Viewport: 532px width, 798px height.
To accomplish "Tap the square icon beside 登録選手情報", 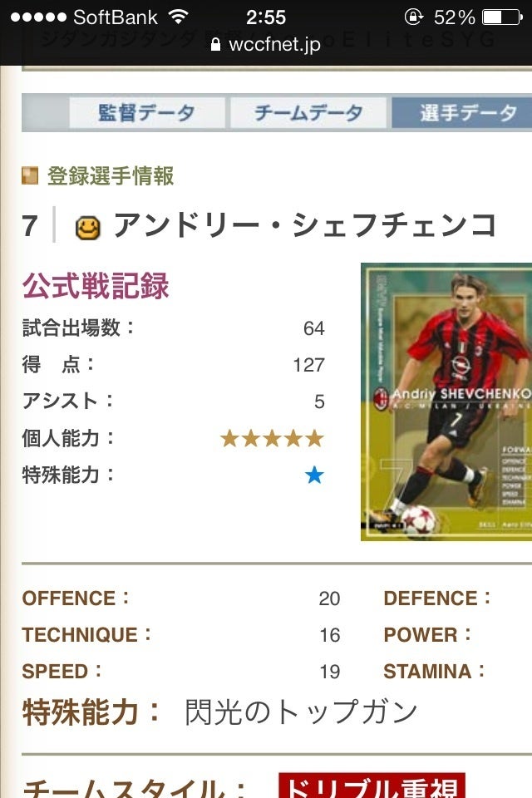I will (31, 176).
